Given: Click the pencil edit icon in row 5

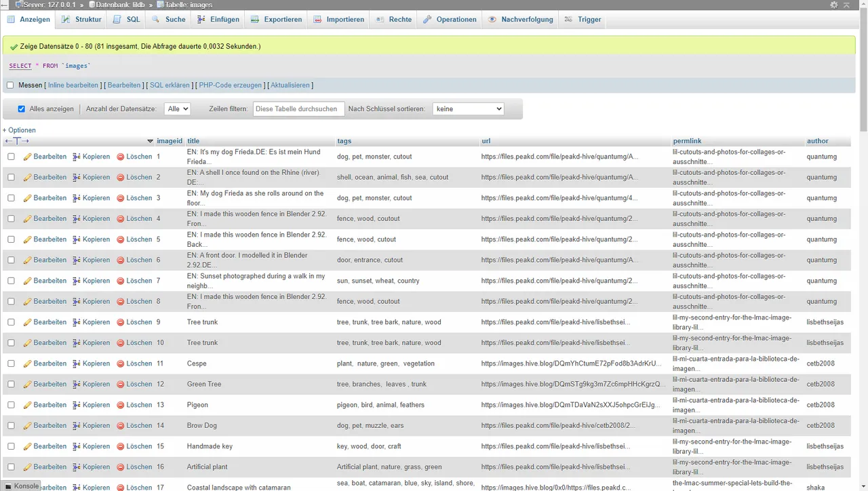Looking at the screenshot, I should [x=28, y=239].
